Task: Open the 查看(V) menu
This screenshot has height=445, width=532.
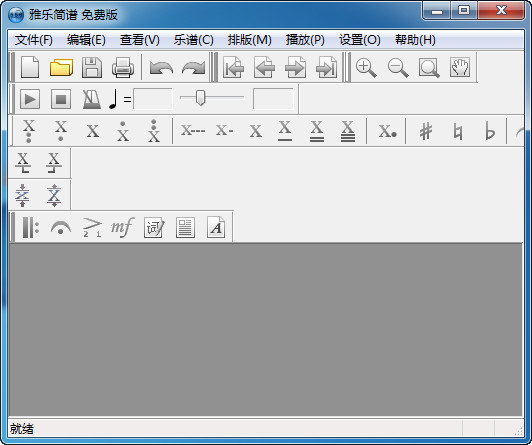Action: (x=139, y=40)
